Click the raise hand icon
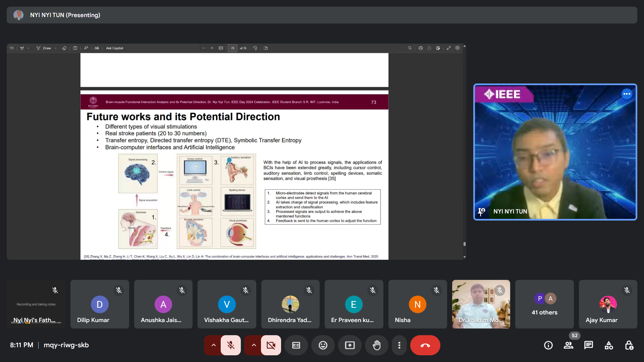644x362 pixels. [377, 345]
